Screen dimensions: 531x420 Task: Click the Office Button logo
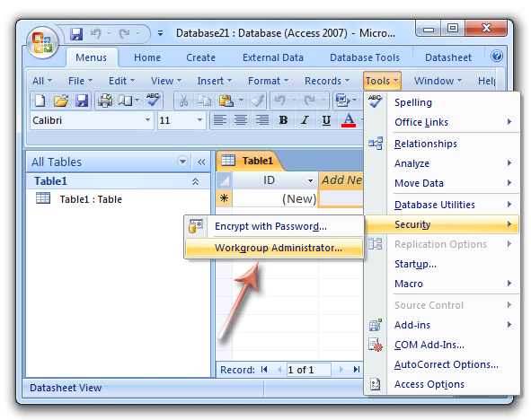(x=42, y=42)
